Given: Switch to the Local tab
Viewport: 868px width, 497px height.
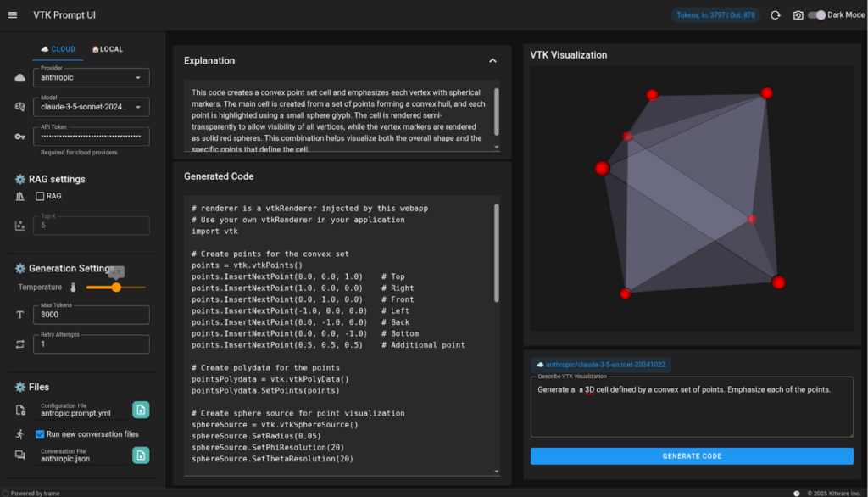Looking at the screenshot, I should [107, 49].
